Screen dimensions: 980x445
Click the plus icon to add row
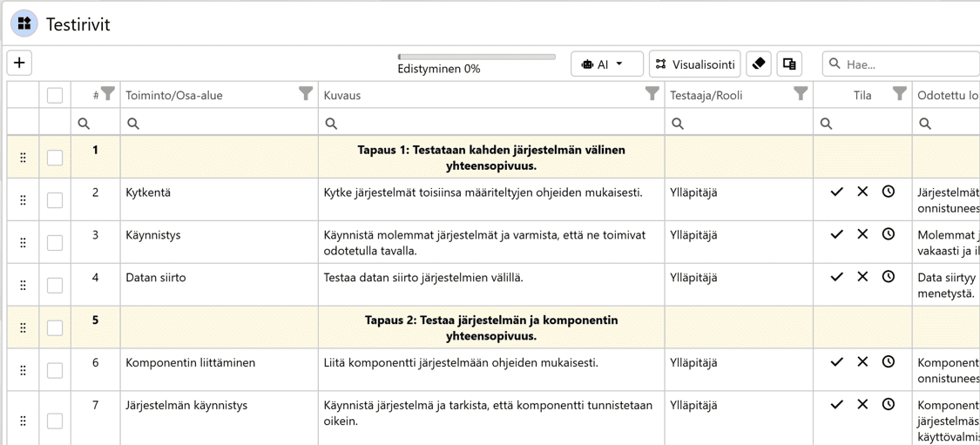19,63
